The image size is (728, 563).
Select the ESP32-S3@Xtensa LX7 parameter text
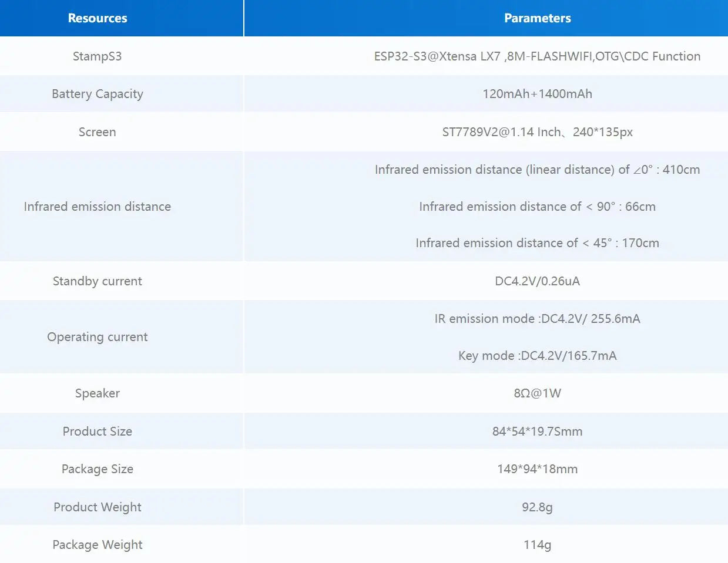coord(537,56)
